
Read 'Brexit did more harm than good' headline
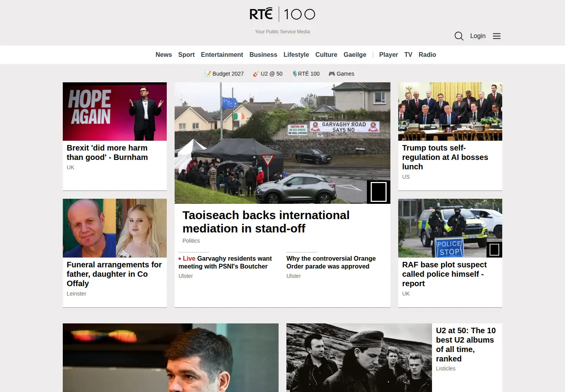pos(107,152)
